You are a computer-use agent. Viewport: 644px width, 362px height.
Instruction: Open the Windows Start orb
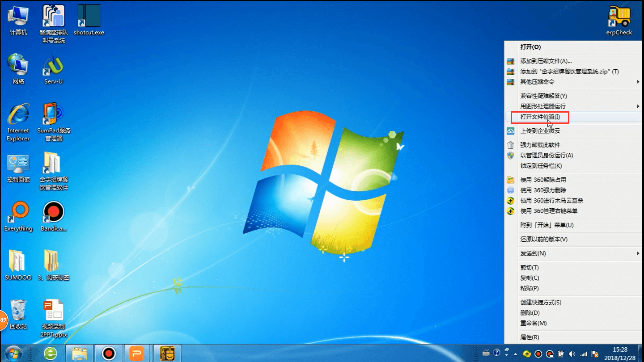(x=13, y=354)
